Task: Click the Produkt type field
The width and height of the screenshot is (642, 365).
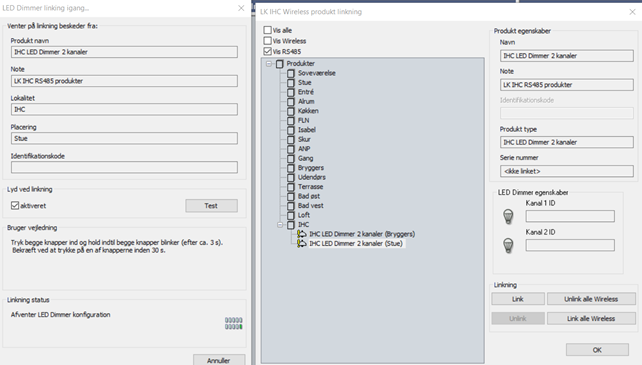Action: click(x=567, y=142)
